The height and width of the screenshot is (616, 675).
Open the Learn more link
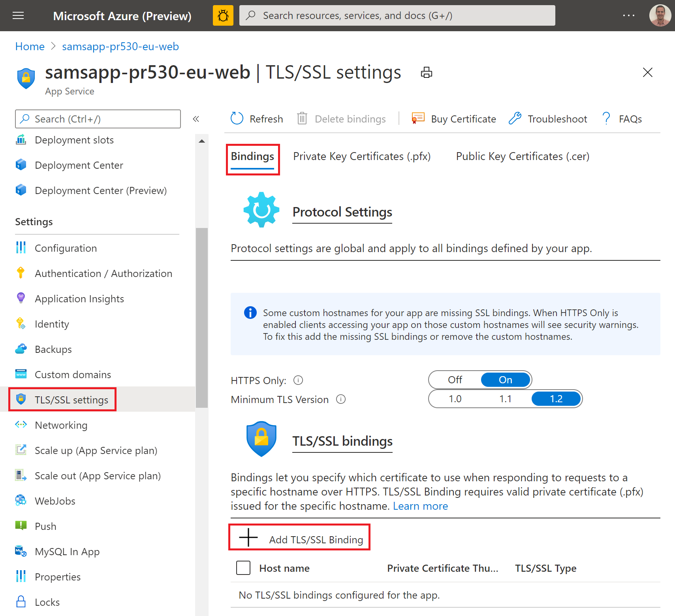pyautogui.click(x=420, y=506)
